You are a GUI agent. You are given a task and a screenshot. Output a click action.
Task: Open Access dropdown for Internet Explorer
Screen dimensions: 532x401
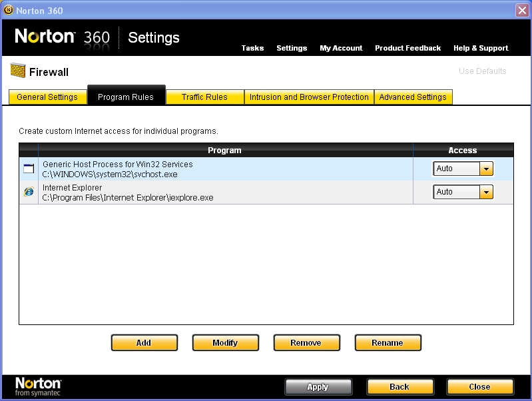pyautogui.click(x=486, y=192)
